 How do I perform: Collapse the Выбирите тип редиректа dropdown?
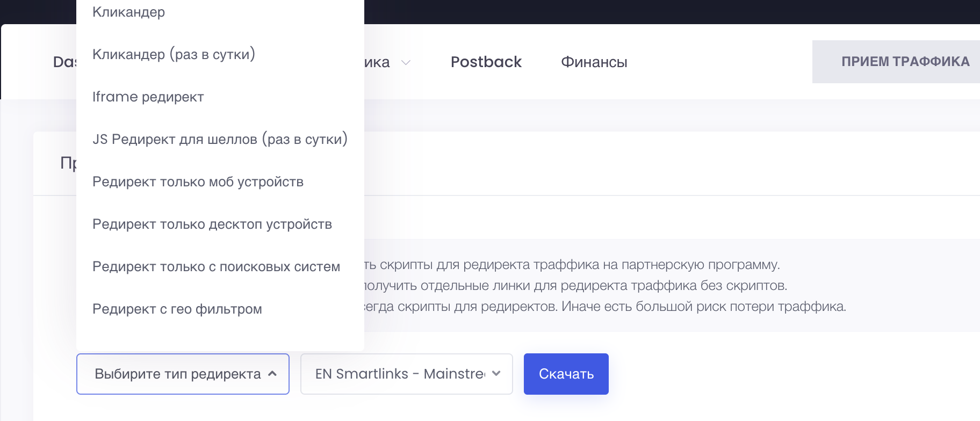177,374
